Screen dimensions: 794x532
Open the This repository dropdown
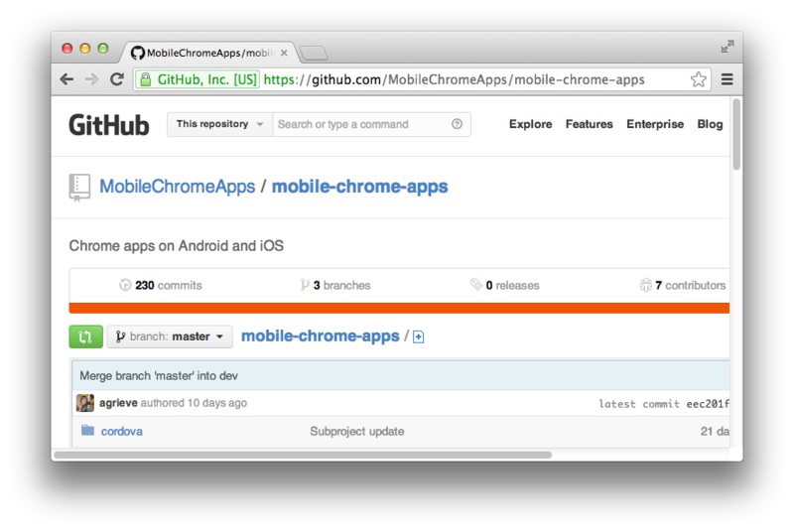(219, 124)
